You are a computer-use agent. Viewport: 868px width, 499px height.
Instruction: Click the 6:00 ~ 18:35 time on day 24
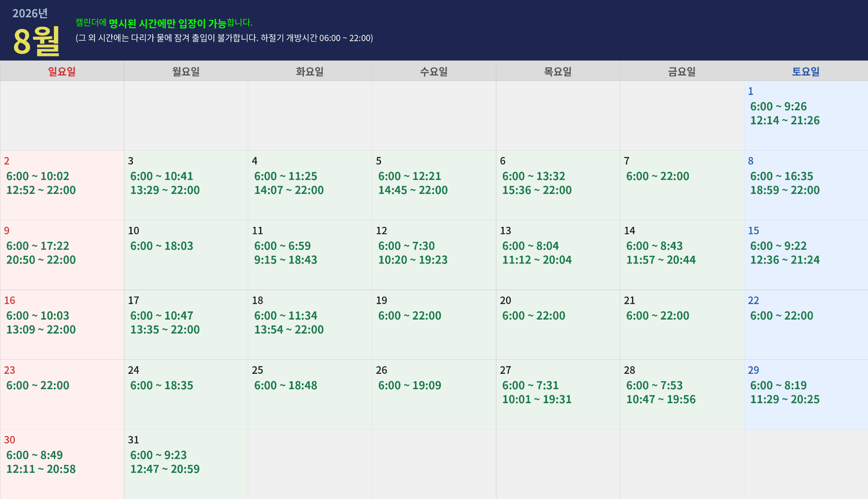pyautogui.click(x=161, y=386)
